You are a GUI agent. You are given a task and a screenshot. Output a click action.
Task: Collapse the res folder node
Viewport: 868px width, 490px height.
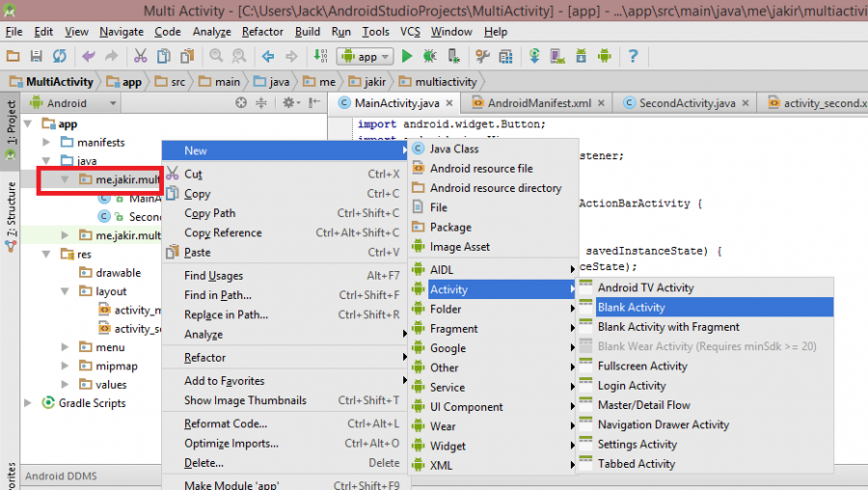tap(45, 255)
